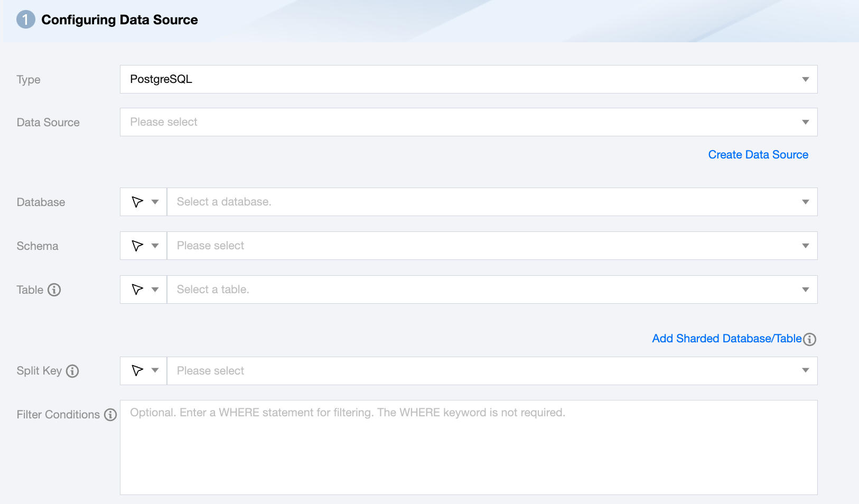Click the Split Key info icon
The image size is (859, 504).
tap(72, 371)
